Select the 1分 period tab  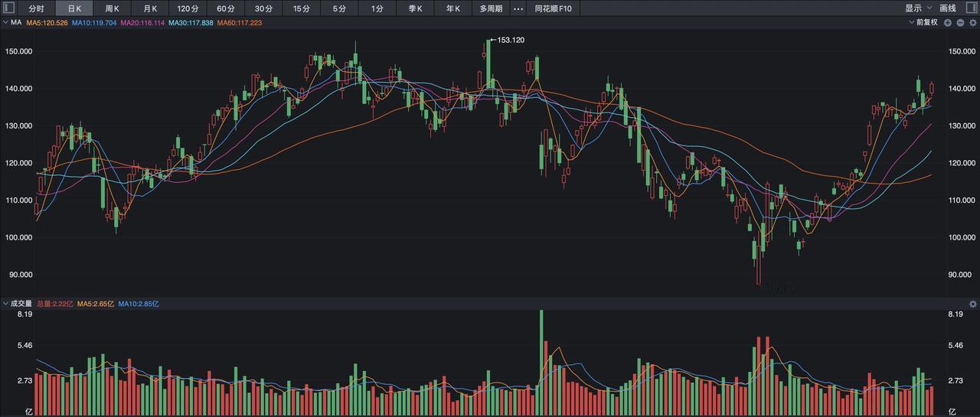point(377,8)
